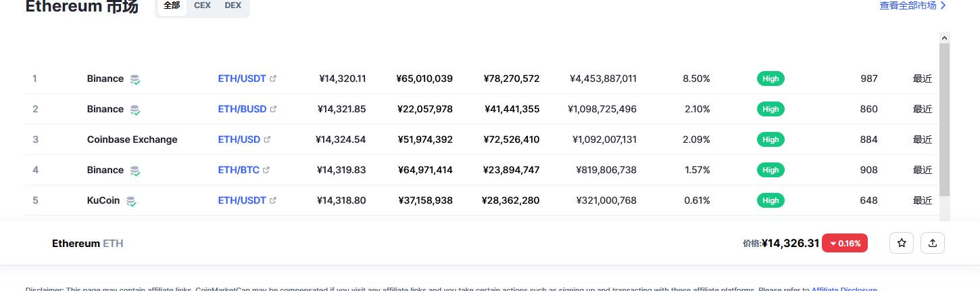
Task: Open Binance exchange in row 1
Action: [x=105, y=79]
